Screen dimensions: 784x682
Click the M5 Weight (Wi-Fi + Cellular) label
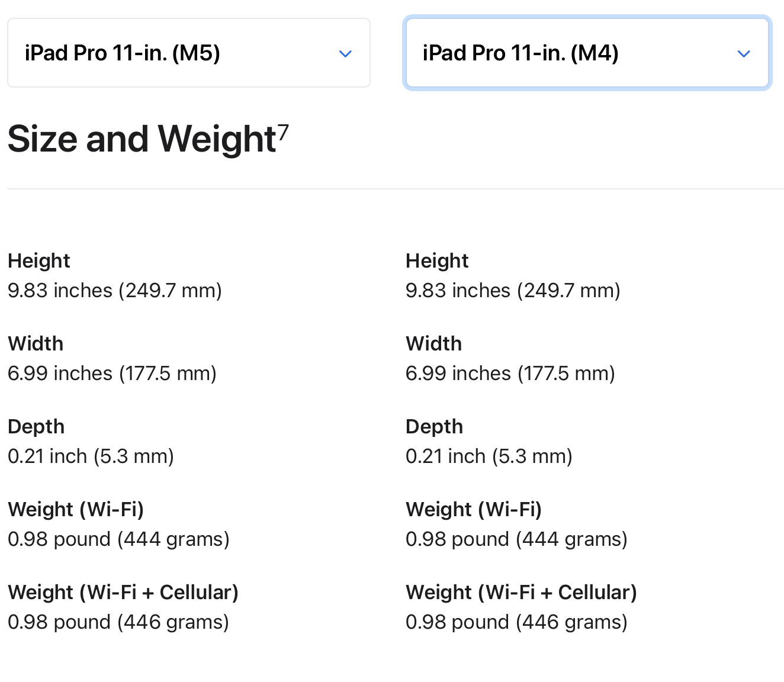(123, 592)
